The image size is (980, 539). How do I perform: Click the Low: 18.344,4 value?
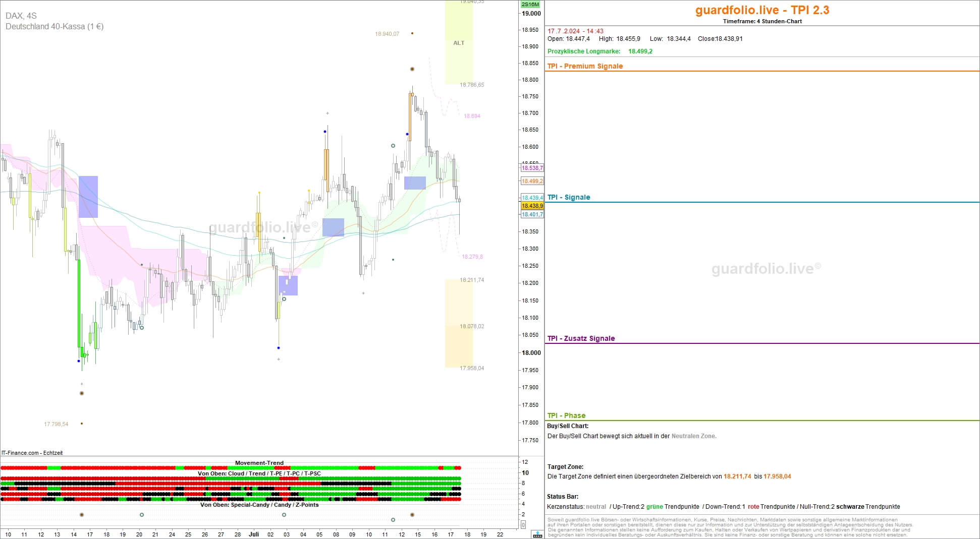pos(670,39)
